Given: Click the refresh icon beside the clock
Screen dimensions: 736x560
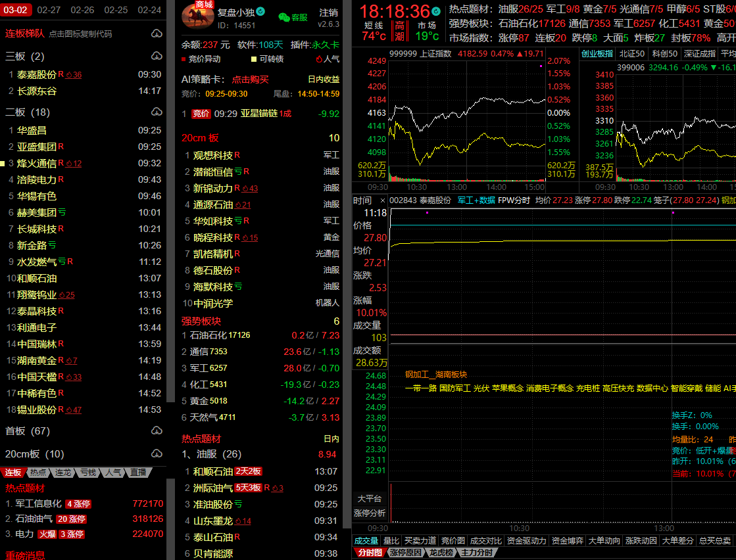Looking at the screenshot, I should click(x=435, y=11).
